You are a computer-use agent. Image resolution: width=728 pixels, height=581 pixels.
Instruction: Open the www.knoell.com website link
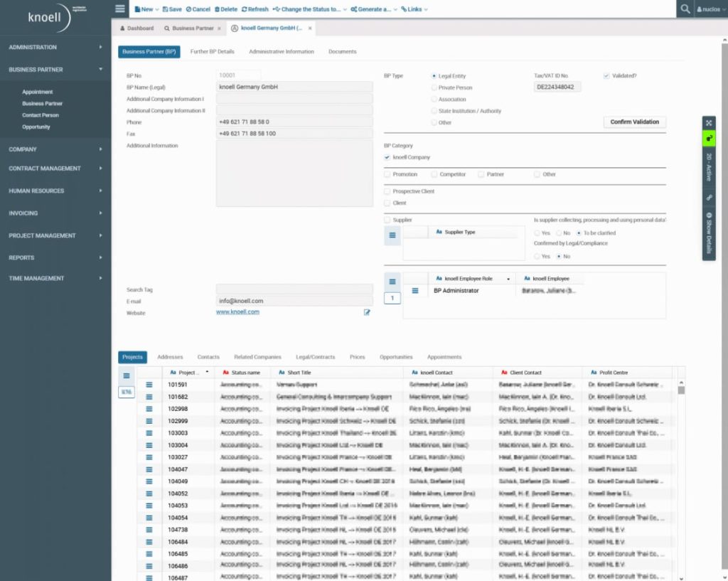[x=237, y=311]
